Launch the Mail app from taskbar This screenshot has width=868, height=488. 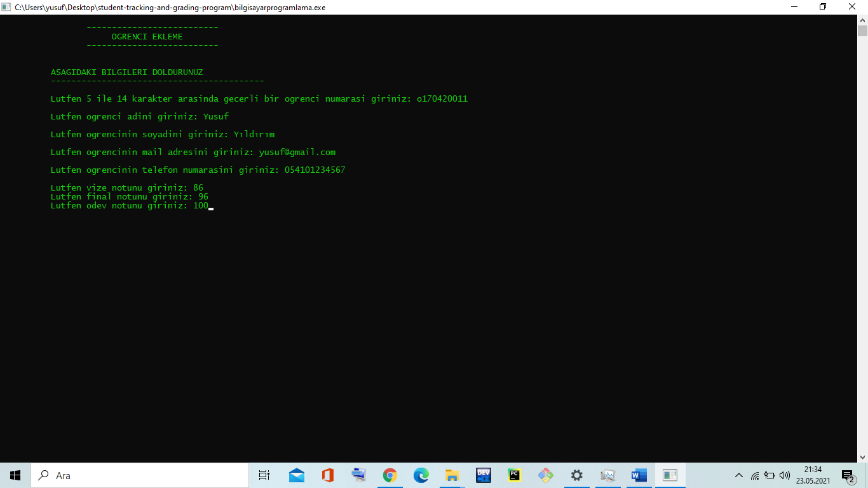pos(297,475)
